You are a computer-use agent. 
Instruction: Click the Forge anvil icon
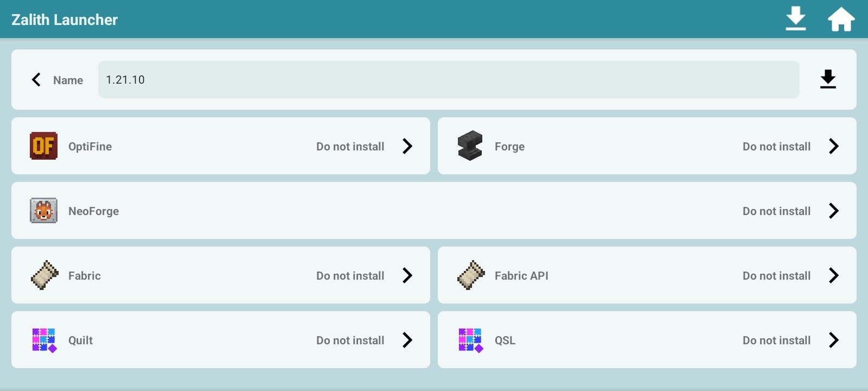coord(470,146)
